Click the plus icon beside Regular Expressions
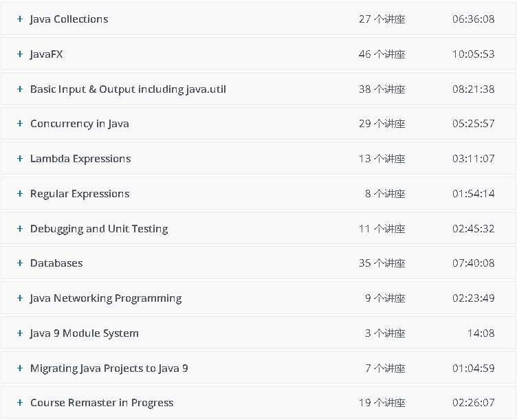This screenshot has height=420, width=517. coord(20,194)
